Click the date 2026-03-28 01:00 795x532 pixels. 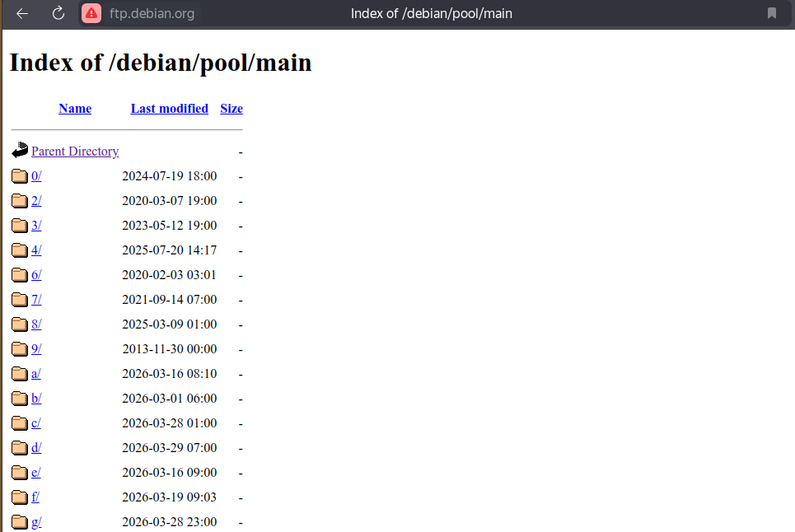[x=170, y=423]
